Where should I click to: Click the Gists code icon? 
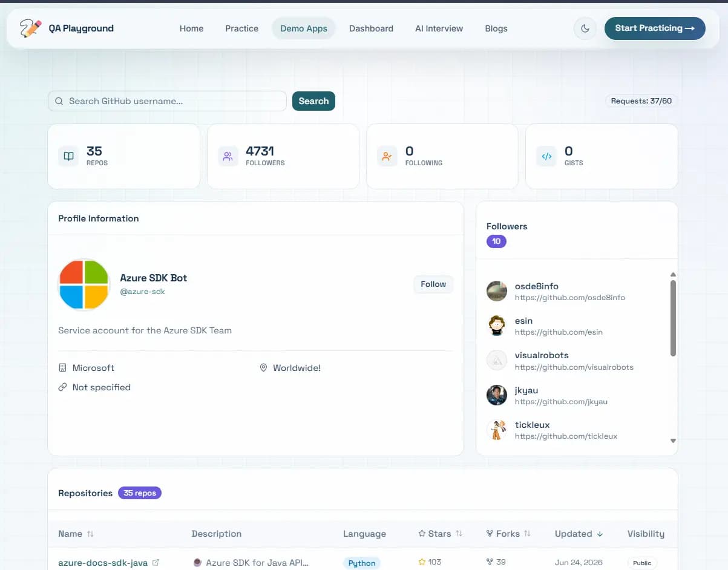click(546, 156)
